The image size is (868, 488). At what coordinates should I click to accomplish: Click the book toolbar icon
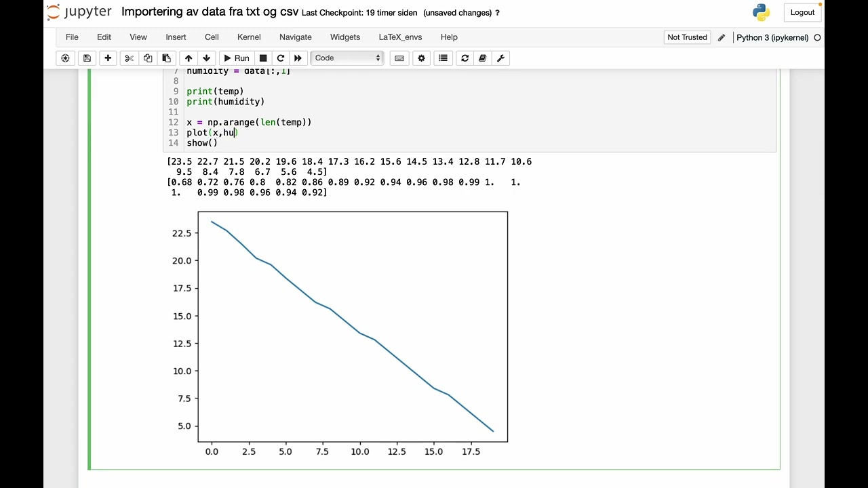click(482, 58)
